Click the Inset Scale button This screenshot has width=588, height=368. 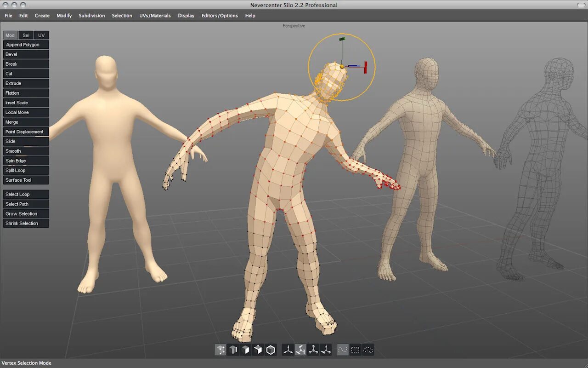[x=26, y=103]
